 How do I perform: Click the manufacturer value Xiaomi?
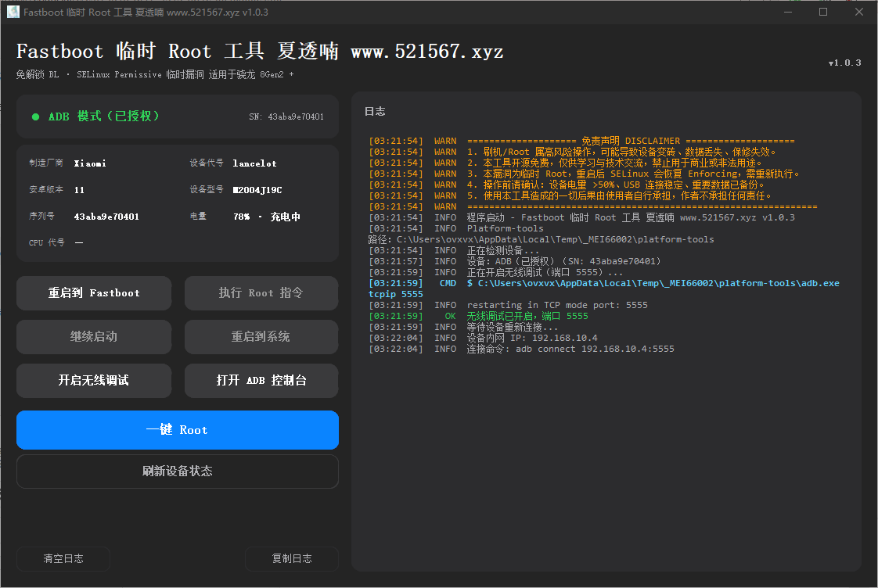point(90,163)
